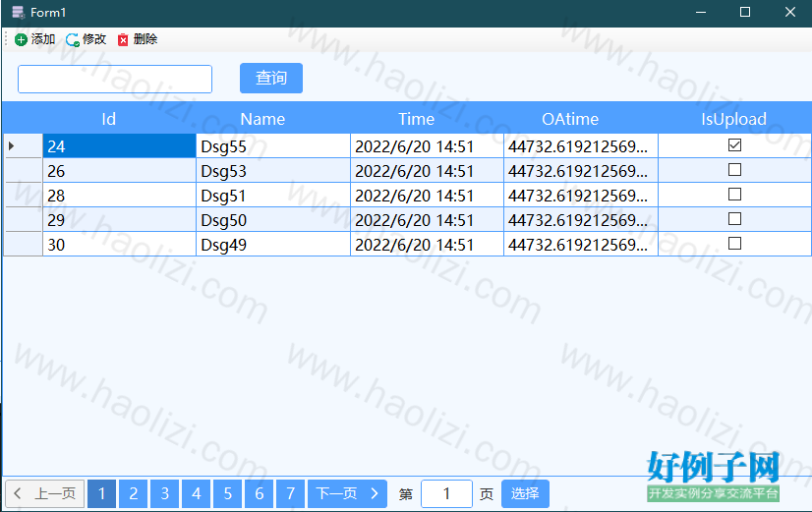This screenshot has height=512, width=812.
Task: Click the Name cell Dsg55
Action: tap(273, 146)
